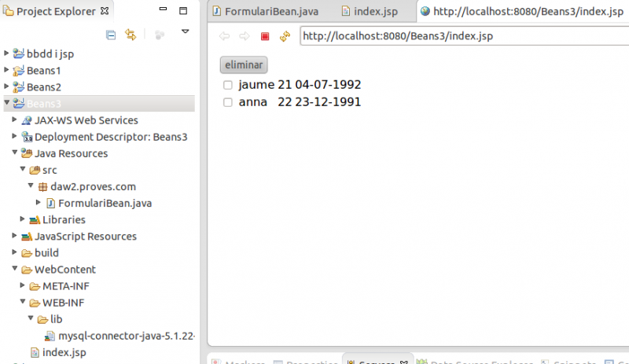Click Collapse All icon in Project Explorer
629x364 pixels.
point(111,35)
